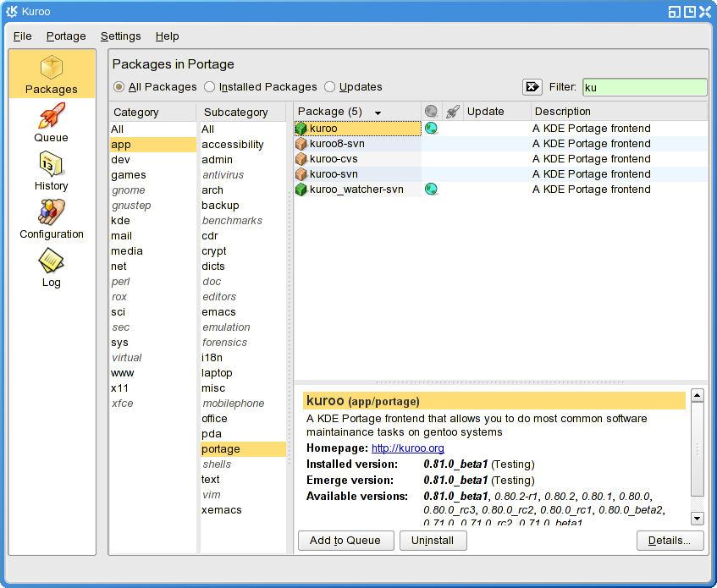Screen dimensions: 717x588
Task: Sort by the globe column header icon
Action: 431,112
